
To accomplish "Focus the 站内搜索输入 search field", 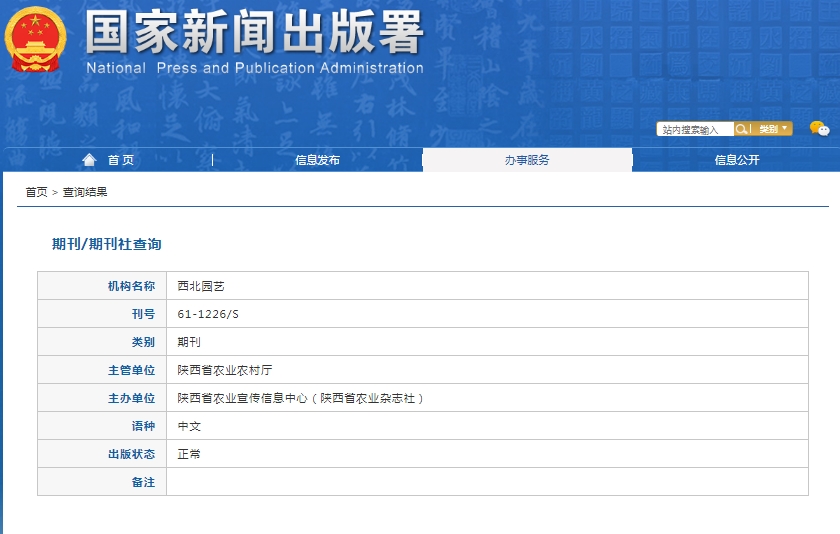I will tap(695, 129).
